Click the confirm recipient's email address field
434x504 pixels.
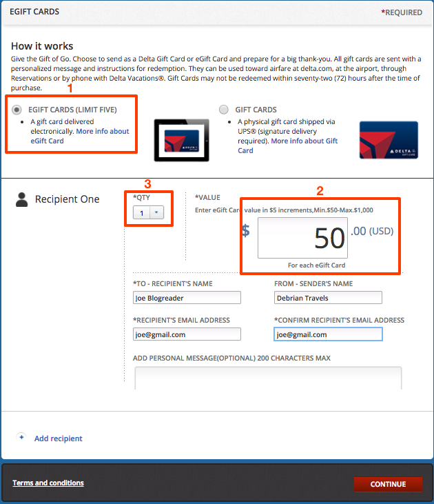[328, 334]
